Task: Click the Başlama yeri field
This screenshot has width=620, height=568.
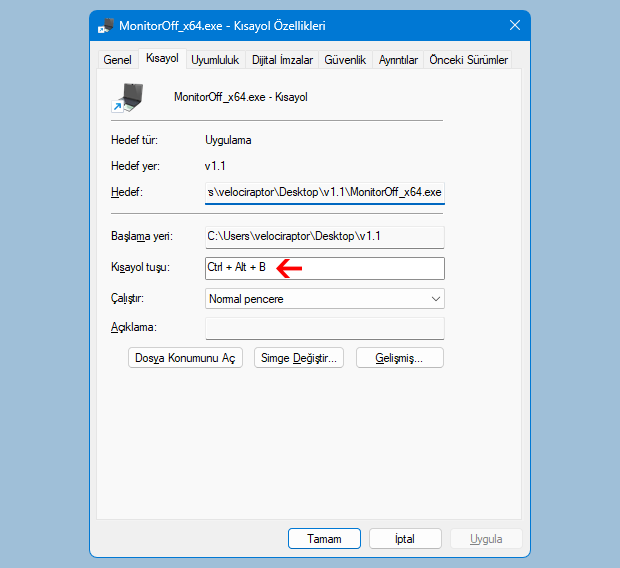Action: [324, 236]
